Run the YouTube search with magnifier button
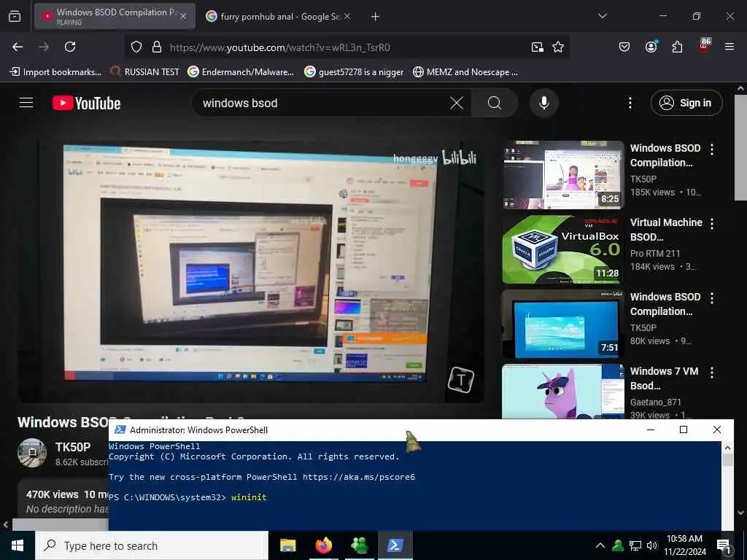Screen dimensions: 747x560 pos(495,103)
